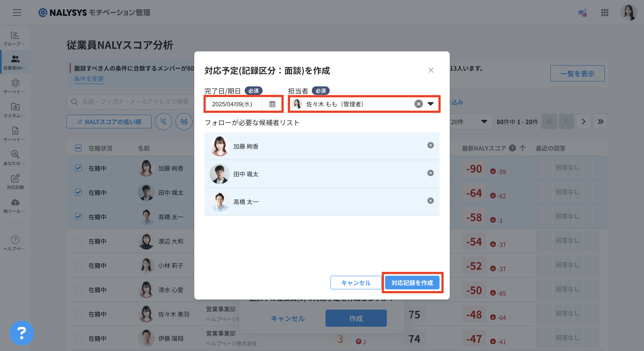Uncheck the 田中 颯太 row checkbox
This screenshot has height=351, width=644.
[x=78, y=192]
